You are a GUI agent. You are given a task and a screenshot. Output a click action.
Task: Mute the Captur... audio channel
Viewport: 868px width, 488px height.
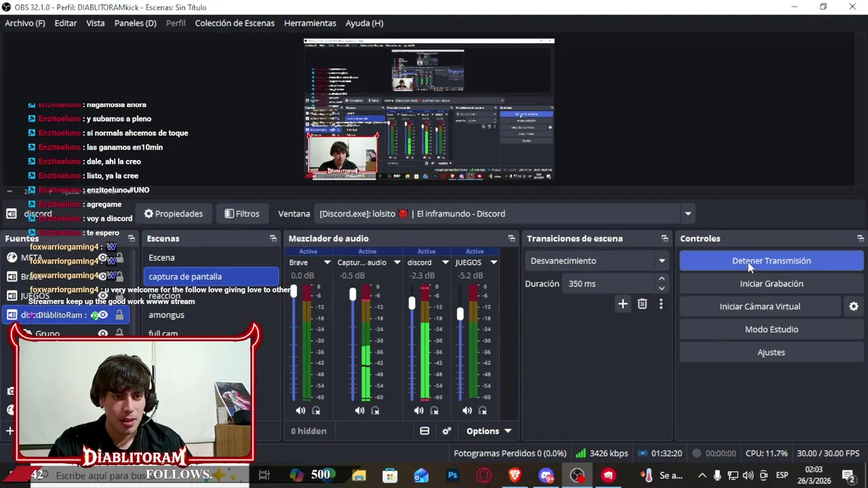tap(359, 411)
